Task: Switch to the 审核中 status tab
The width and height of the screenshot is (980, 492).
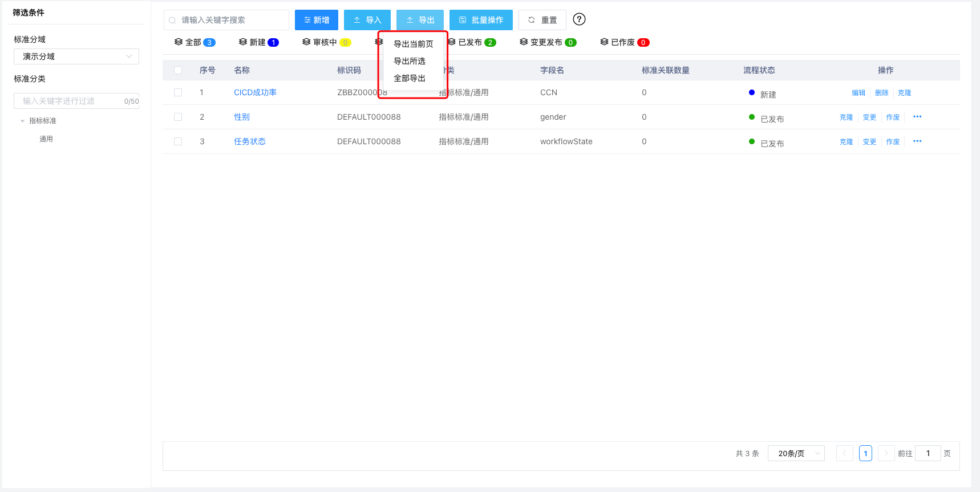Action: (x=326, y=42)
